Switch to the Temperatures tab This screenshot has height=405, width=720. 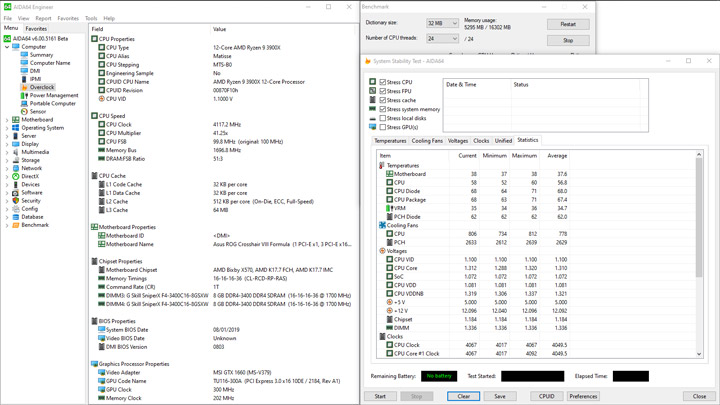click(390, 141)
